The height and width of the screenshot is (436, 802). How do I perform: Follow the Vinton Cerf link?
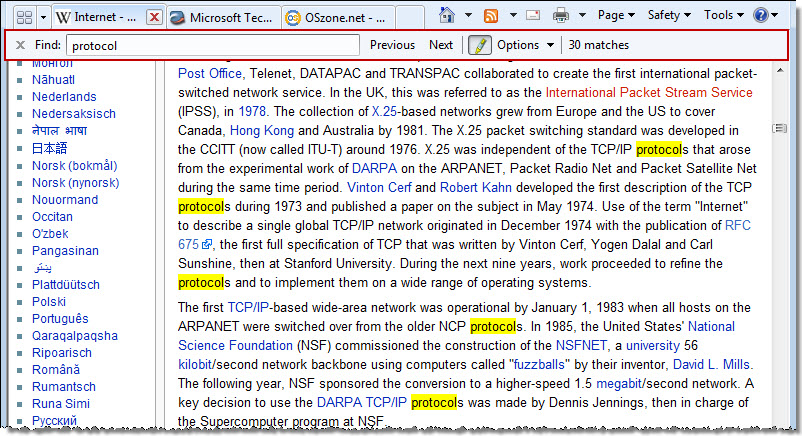click(379, 187)
